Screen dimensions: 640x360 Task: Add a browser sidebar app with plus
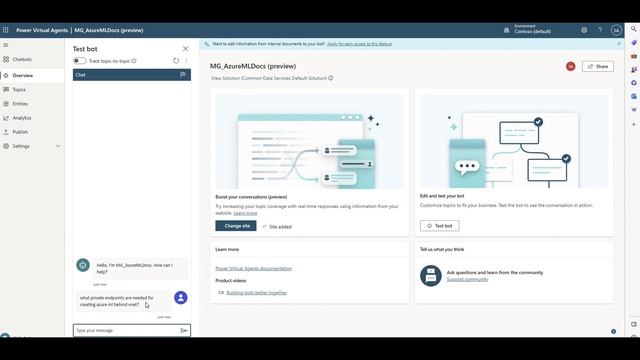coord(633,124)
